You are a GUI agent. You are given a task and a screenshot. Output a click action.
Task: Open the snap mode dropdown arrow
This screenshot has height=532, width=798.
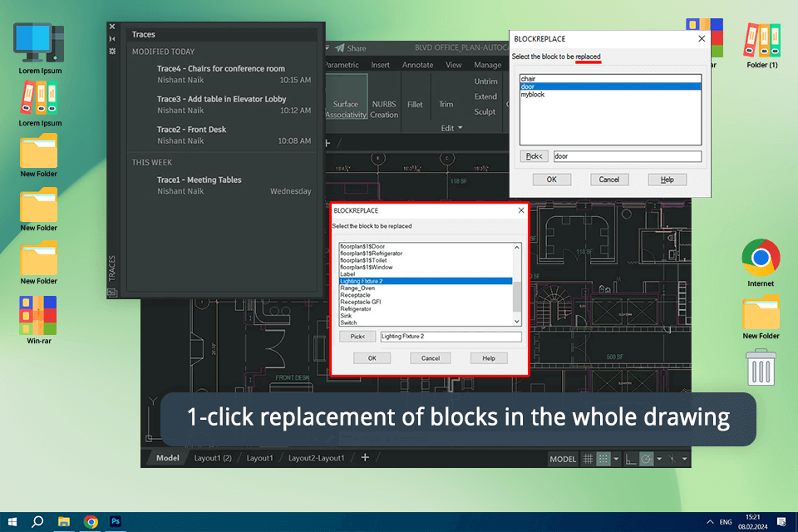coord(616,459)
